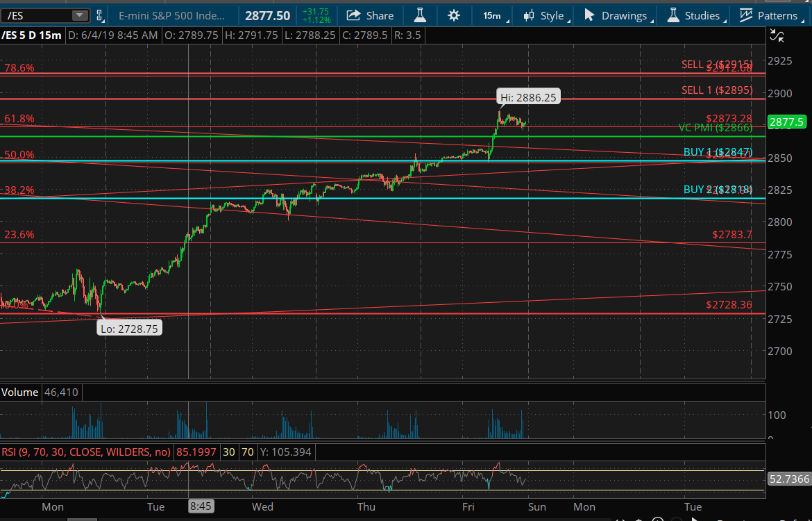The image size is (812, 521).
Task: Click the RSI value 85.1997
Action: click(196, 452)
